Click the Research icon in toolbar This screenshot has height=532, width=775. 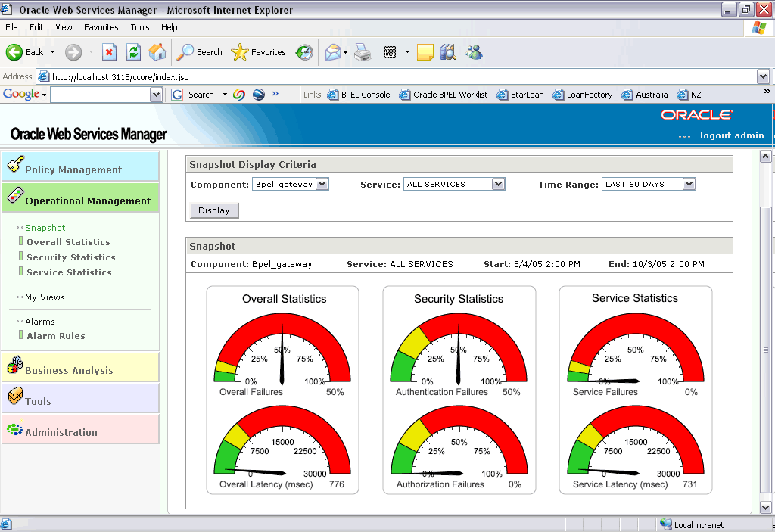coord(448,52)
